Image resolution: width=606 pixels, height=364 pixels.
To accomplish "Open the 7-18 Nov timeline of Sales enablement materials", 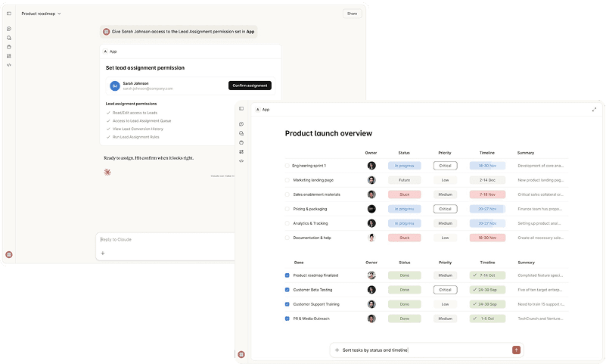I will point(487,194).
